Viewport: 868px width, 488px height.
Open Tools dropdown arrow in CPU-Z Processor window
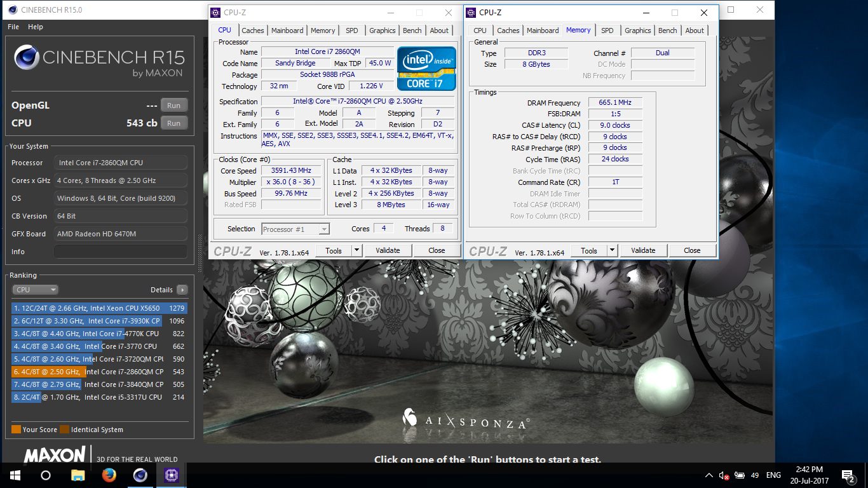356,250
